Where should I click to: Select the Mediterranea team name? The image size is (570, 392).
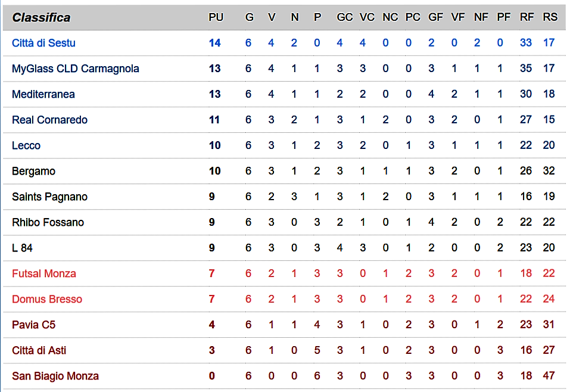coord(45,94)
